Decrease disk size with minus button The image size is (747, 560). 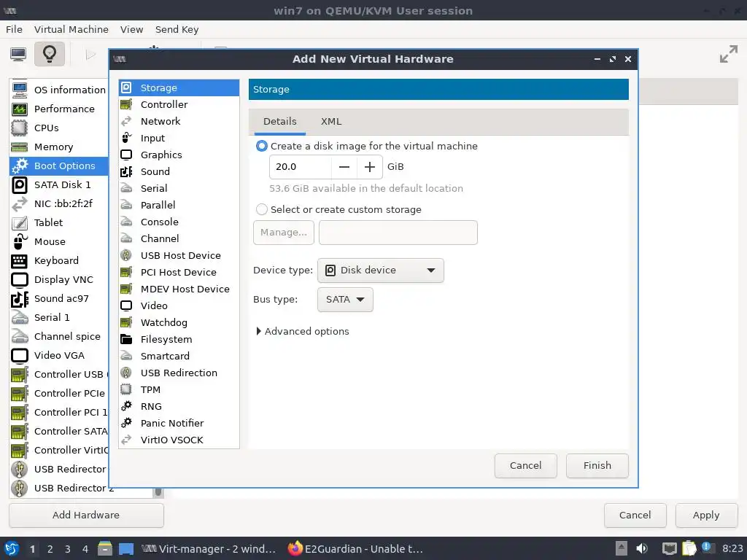tap(344, 167)
